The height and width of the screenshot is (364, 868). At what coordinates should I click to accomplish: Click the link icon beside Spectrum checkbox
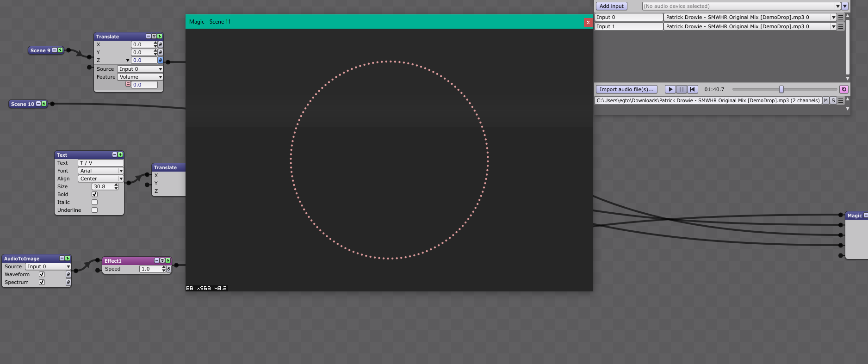coord(68,282)
